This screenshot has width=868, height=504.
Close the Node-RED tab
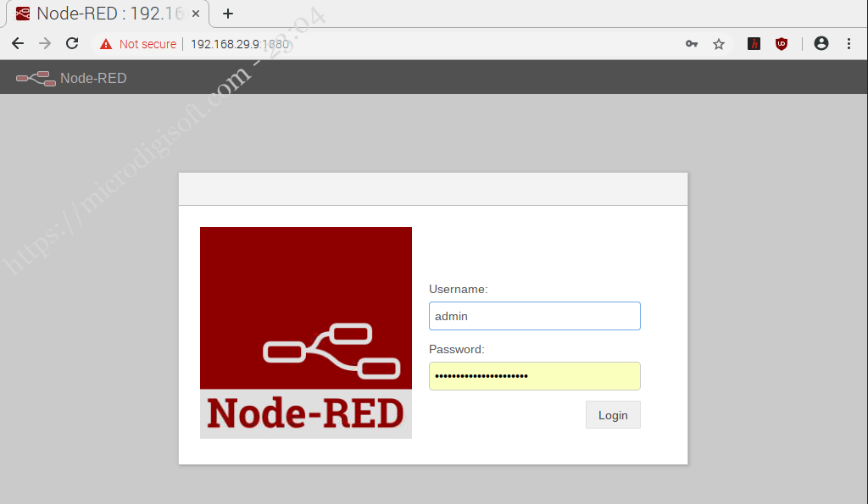pos(194,14)
